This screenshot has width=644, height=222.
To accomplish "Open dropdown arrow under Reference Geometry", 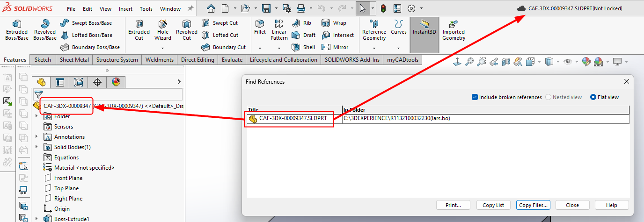I will pyautogui.click(x=374, y=48).
